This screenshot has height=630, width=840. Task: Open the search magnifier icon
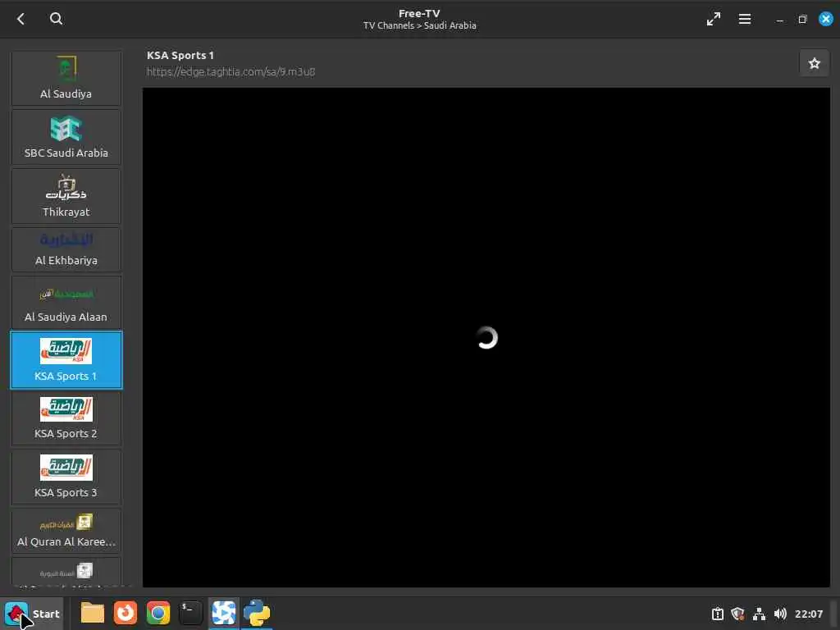tap(56, 19)
